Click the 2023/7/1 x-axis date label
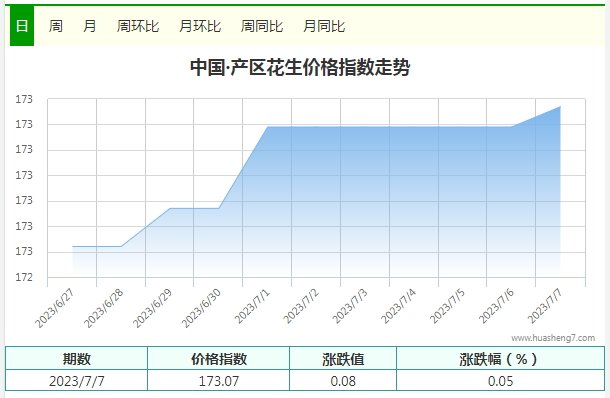Viewport: 610px width, 398px height. (252, 307)
